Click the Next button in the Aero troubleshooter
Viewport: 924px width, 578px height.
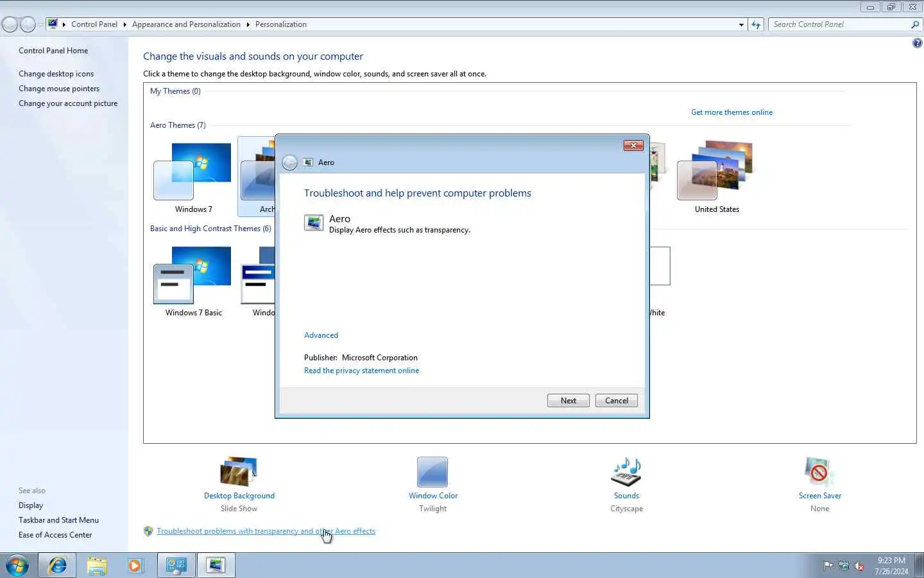coord(568,400)
